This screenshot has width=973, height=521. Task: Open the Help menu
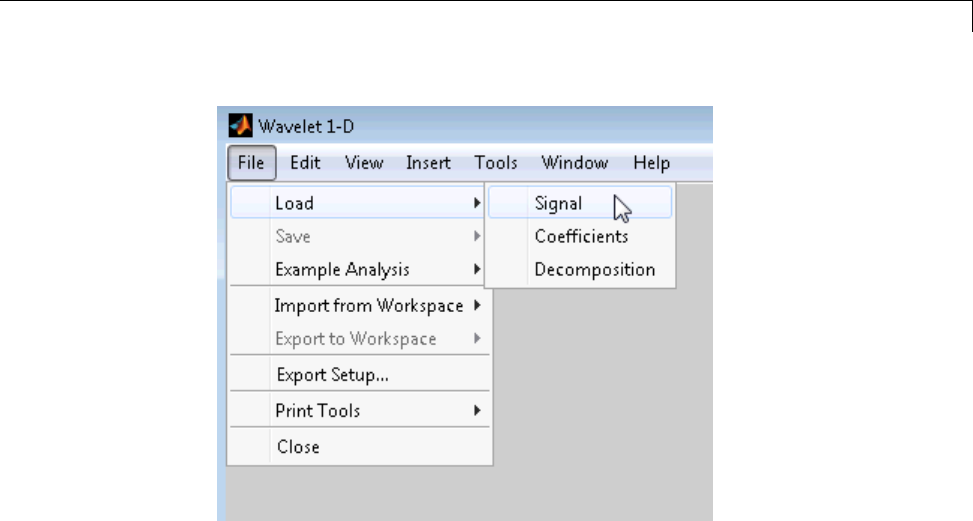click(x=651, y=163)
